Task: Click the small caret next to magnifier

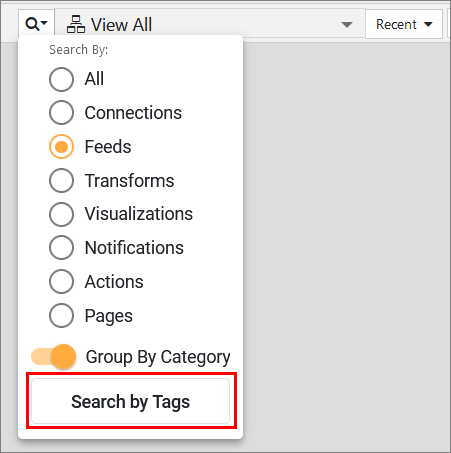Action: pos(44,23)
